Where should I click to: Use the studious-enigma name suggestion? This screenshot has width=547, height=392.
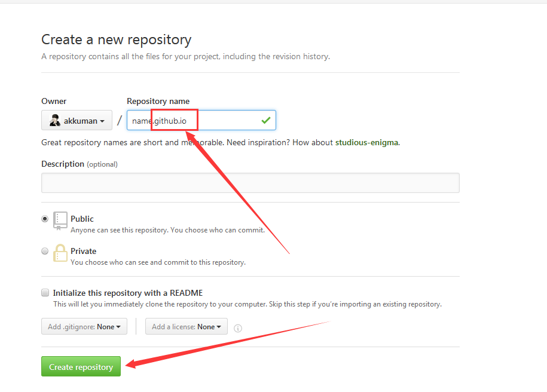[x=366, y=142]
